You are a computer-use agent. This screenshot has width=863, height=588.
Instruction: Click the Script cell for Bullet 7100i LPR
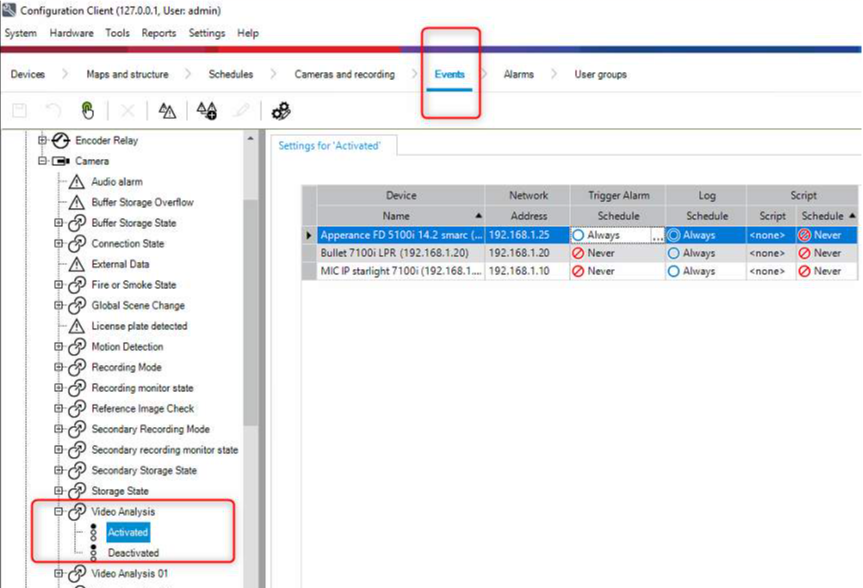click(x=771, y=254)
